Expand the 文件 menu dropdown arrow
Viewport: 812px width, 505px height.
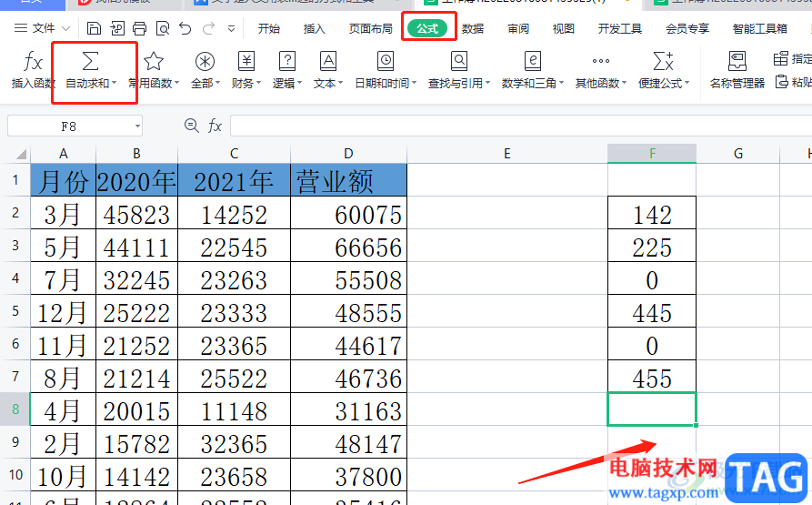(x=65, y=28)
